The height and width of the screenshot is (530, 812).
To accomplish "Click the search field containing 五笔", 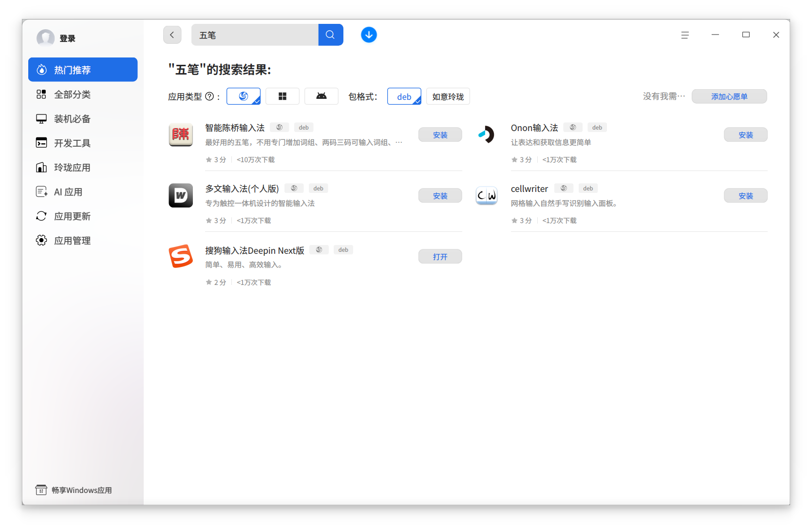I will point(255,35).
